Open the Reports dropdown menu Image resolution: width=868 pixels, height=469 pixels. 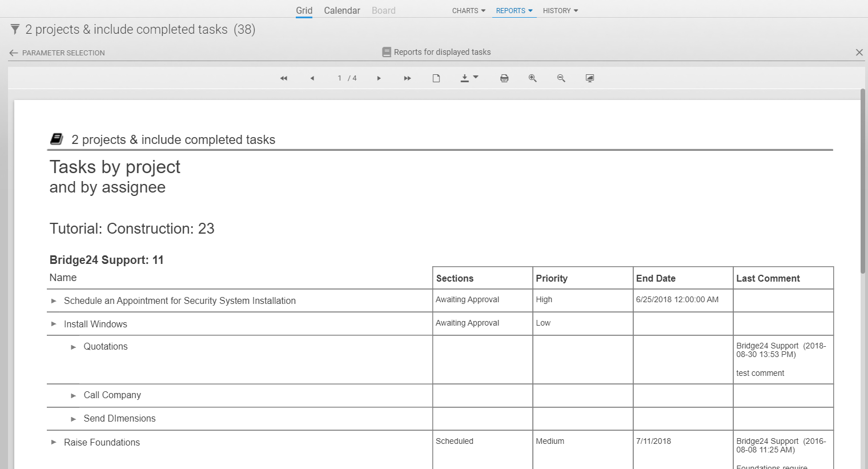coord(514,11)
